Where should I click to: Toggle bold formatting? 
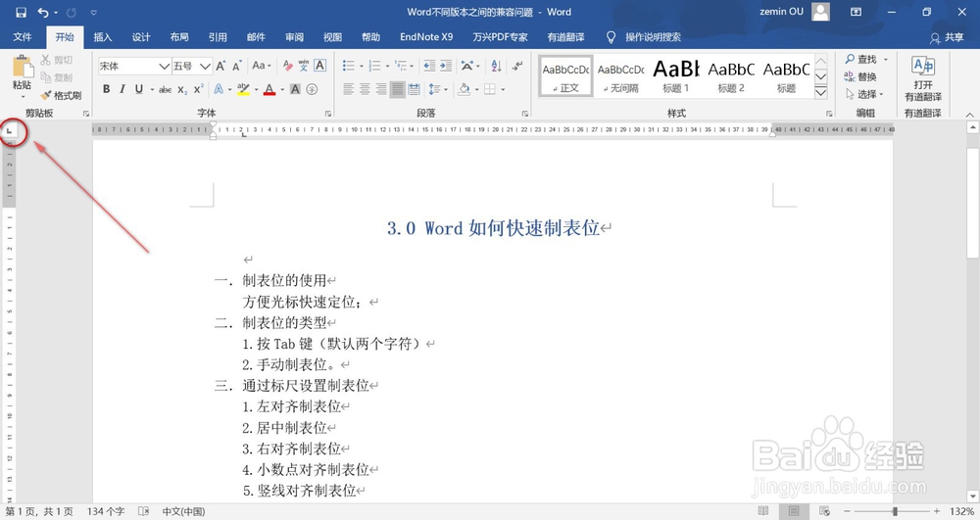pyautogui.click(x=106, y=89)
